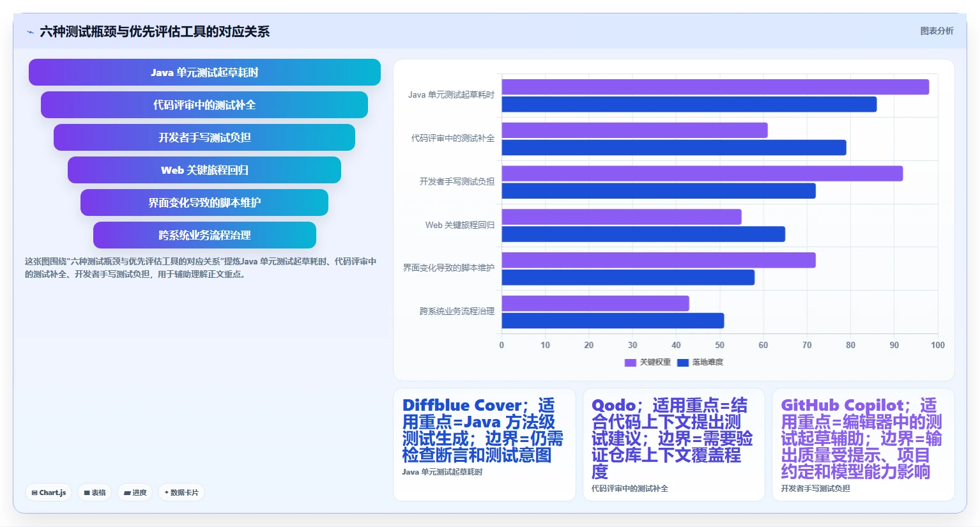Click the purple bar for Web 关键旅程回归
980x527 pixels.
622,217
